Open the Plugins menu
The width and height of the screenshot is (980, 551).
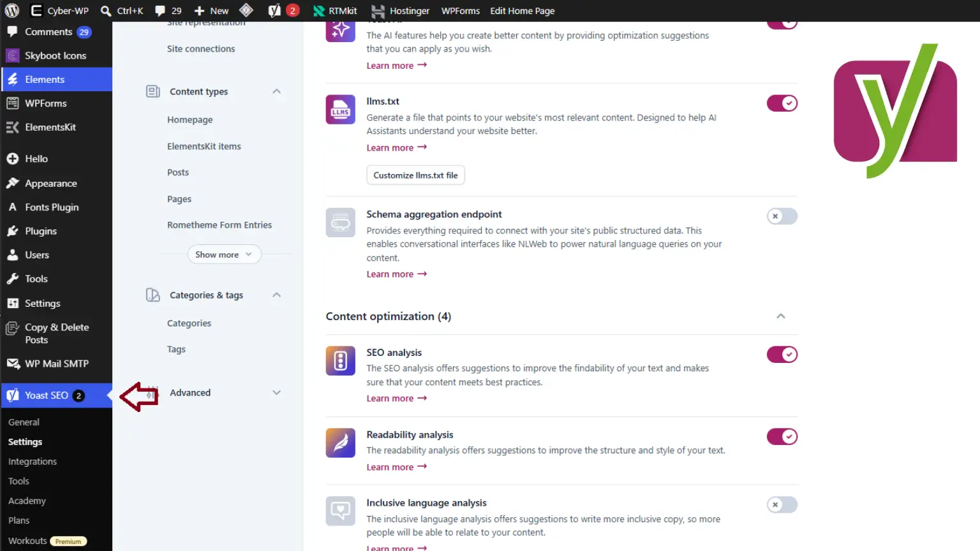point(56,231)
